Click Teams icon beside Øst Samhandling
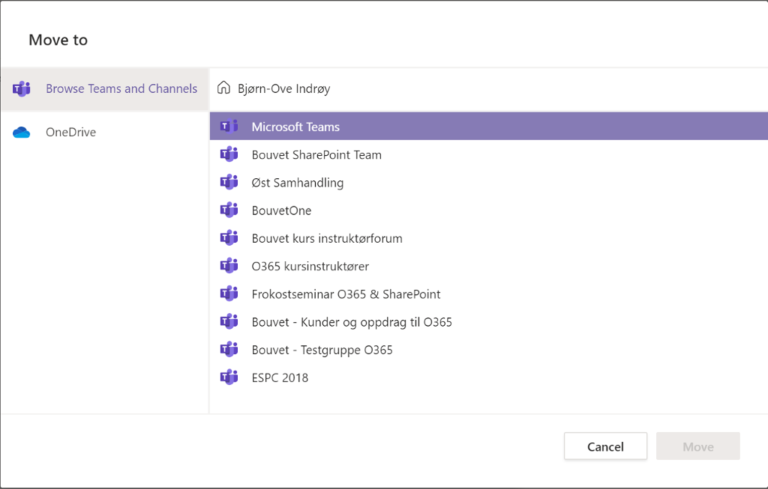Screen dimensions: 768x489 click(229, 182)
